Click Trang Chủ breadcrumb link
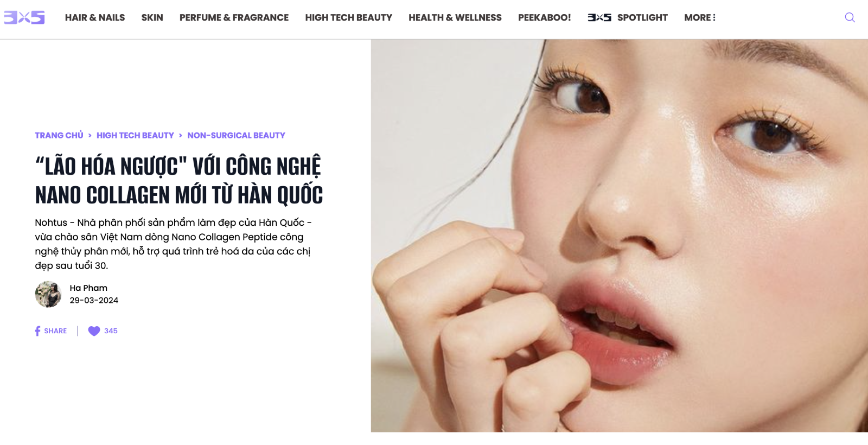868x445 pixels. pos(59,135)
